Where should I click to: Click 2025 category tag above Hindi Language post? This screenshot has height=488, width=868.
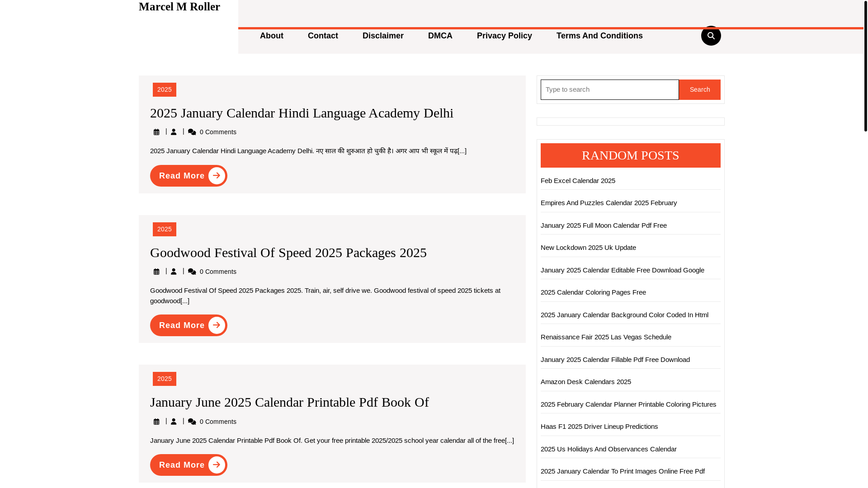click(x=165, y=89)
